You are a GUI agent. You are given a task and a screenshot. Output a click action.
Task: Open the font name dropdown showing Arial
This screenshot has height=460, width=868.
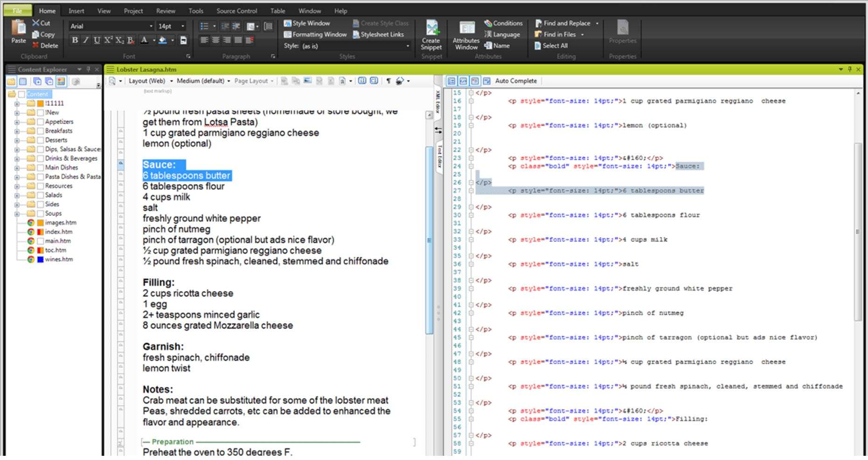coord(151,27)
